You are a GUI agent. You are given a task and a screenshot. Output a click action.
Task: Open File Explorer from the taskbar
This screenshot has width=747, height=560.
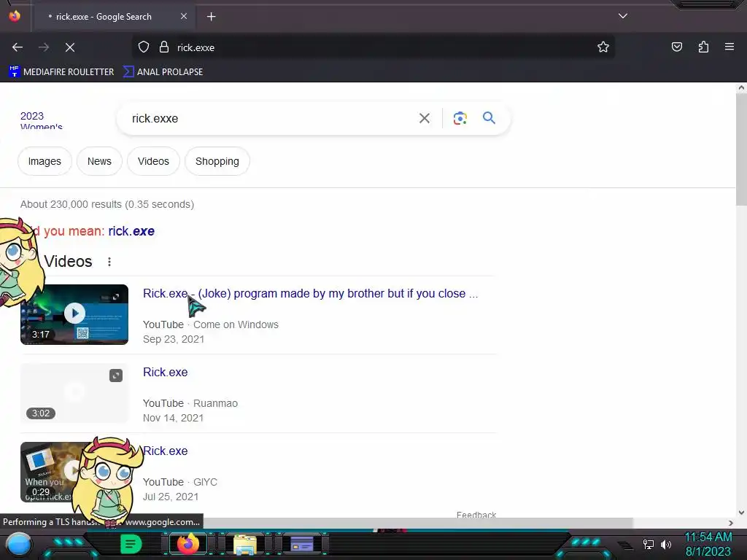(245, 545)
